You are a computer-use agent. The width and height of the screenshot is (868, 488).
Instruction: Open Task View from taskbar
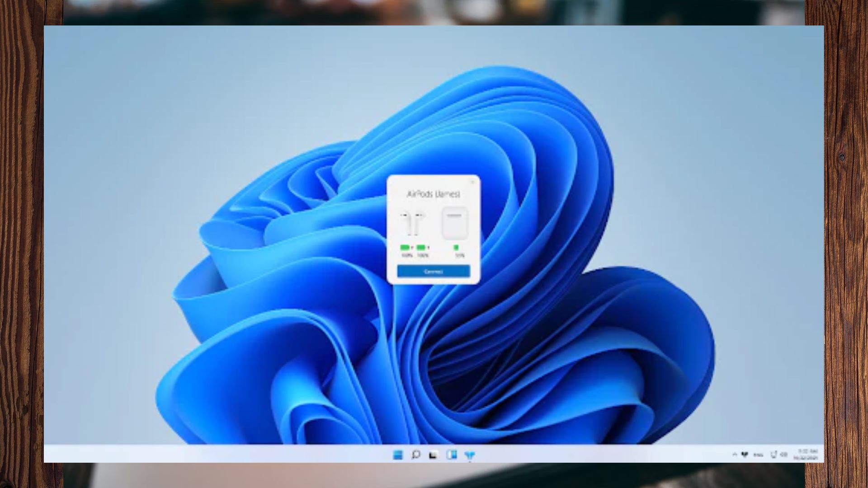[433, 455]
